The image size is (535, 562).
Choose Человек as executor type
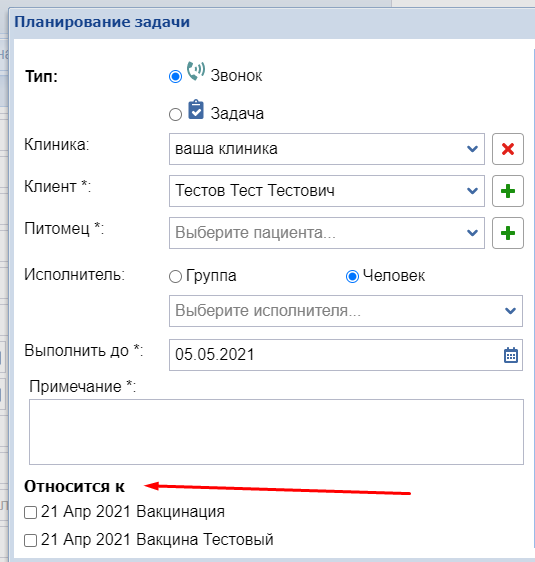(352, 277)
